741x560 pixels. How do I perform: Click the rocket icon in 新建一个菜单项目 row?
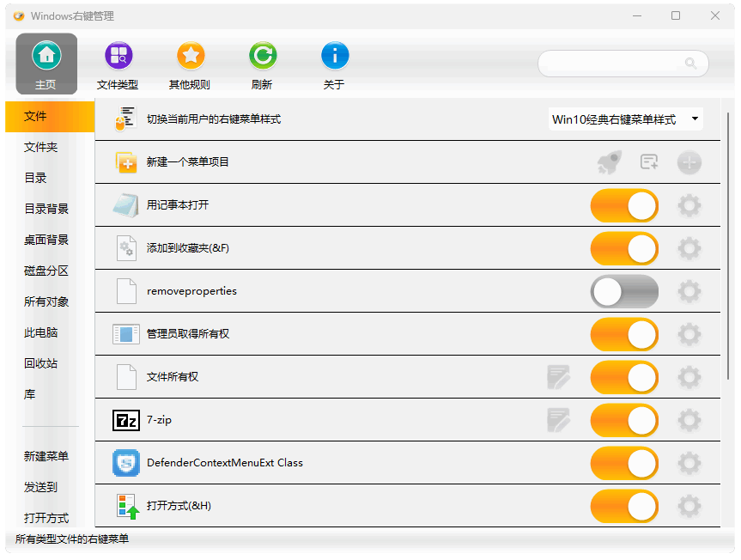pos(609,162)
